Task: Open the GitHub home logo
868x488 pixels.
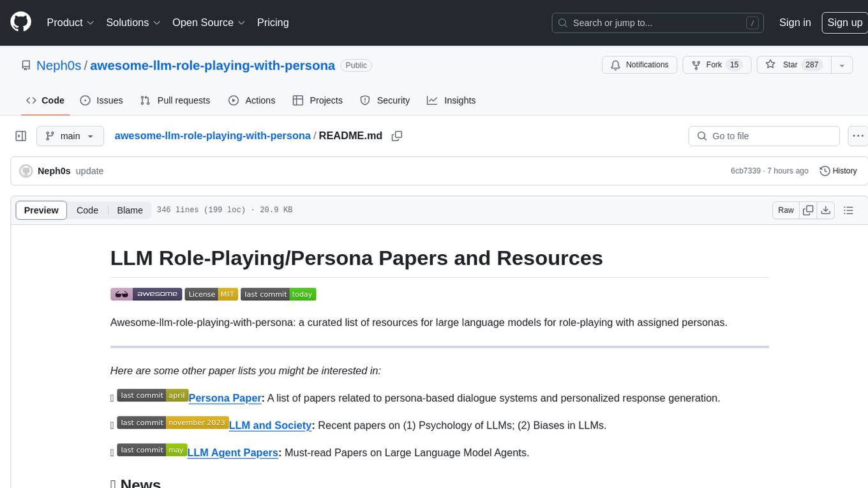Action: pyautogui.click(x=20, y=22)
